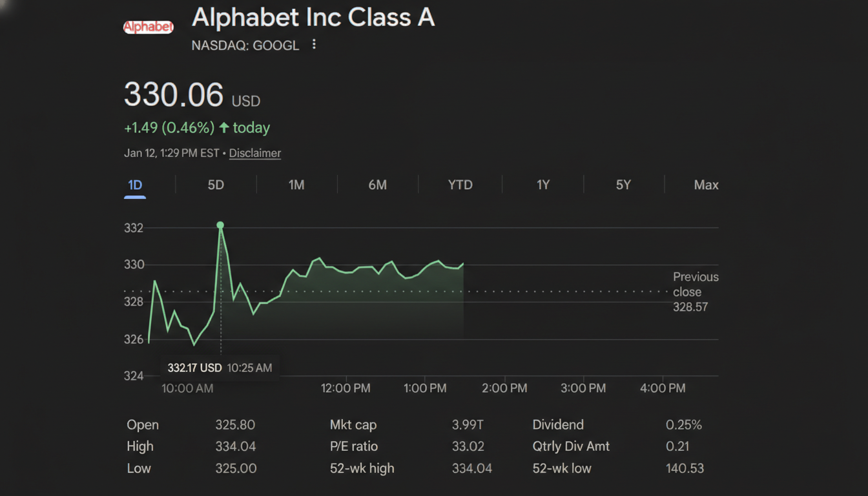Click the Mkt cap value 3.99T

tap(466, 425)
